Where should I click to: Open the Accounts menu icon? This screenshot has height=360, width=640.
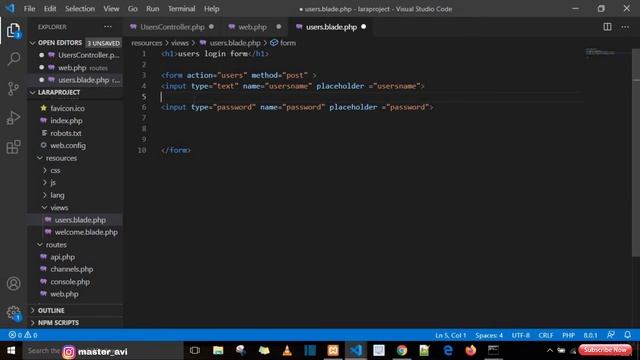point(13,283)
